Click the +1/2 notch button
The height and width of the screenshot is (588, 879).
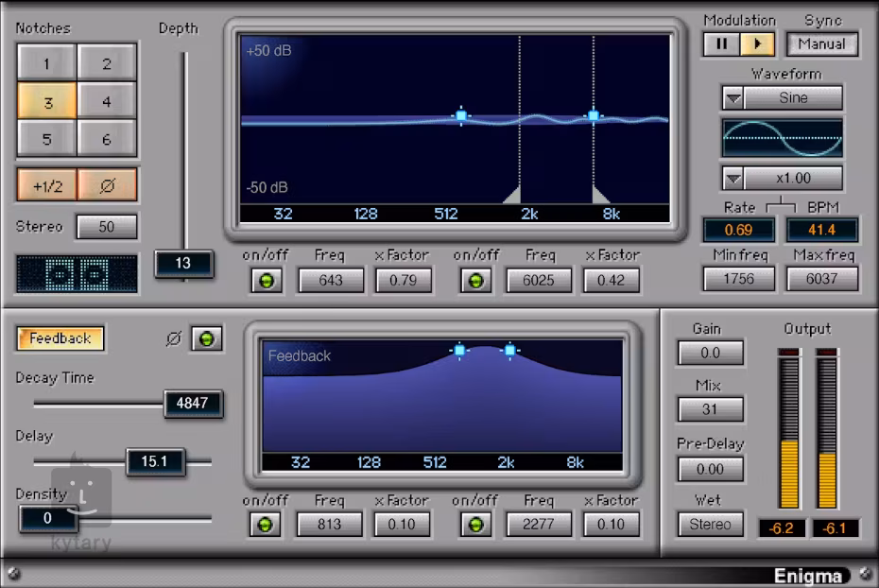(x=46, y=185)
